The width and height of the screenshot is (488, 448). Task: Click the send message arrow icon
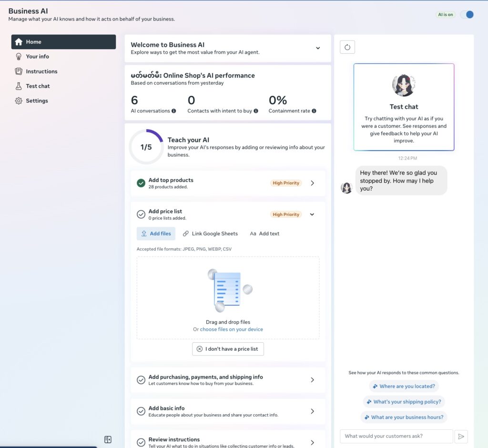click(x=461, y=436)
